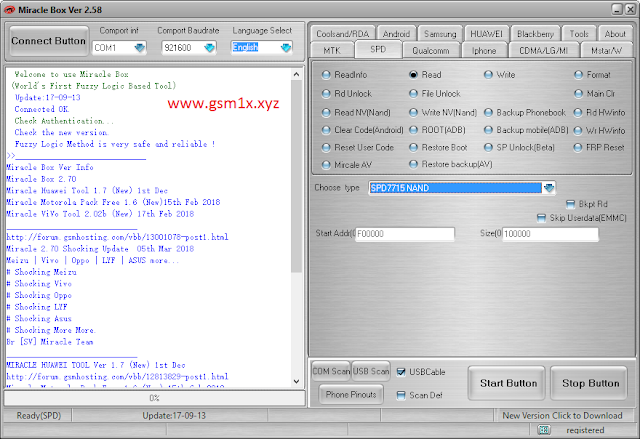This screenshot has height=439, width=640.
Task: Click the log vertical scrollbar thumb
Action: click(296, 176)
